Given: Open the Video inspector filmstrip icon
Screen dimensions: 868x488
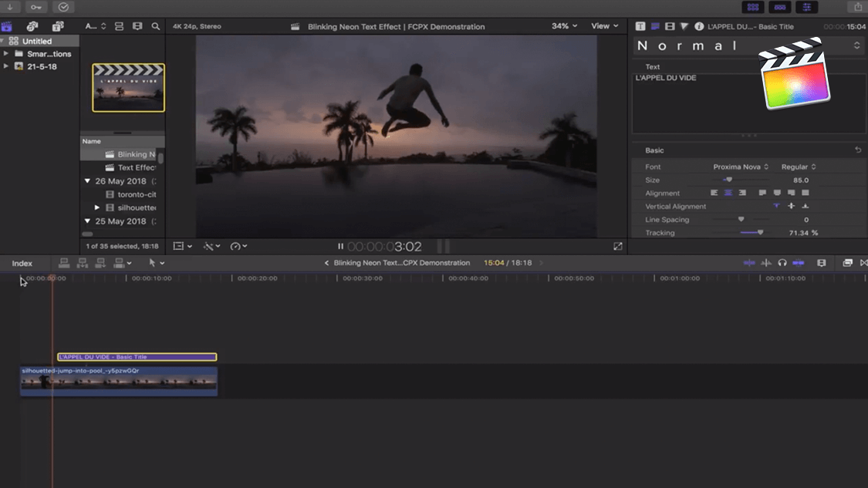Looking at the screenshot, I should coord(670,26).
